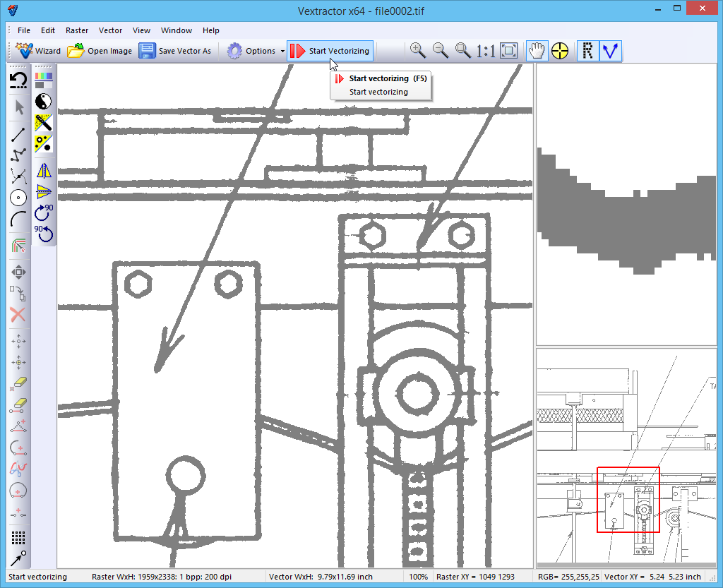Toggle vector layer visibility with V button
The image size is (723, 588).
(610, 51)
